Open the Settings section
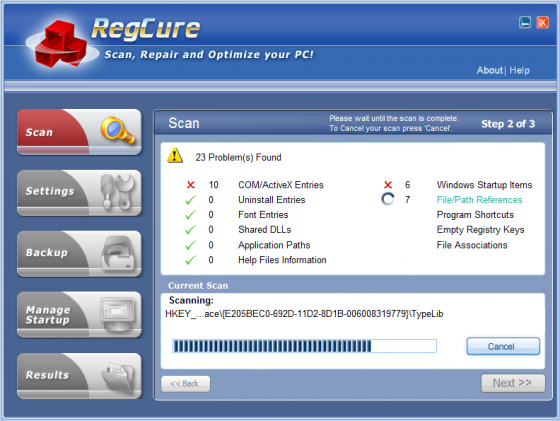Viewport: 560px width, 421px height. [x=79, y=193]
